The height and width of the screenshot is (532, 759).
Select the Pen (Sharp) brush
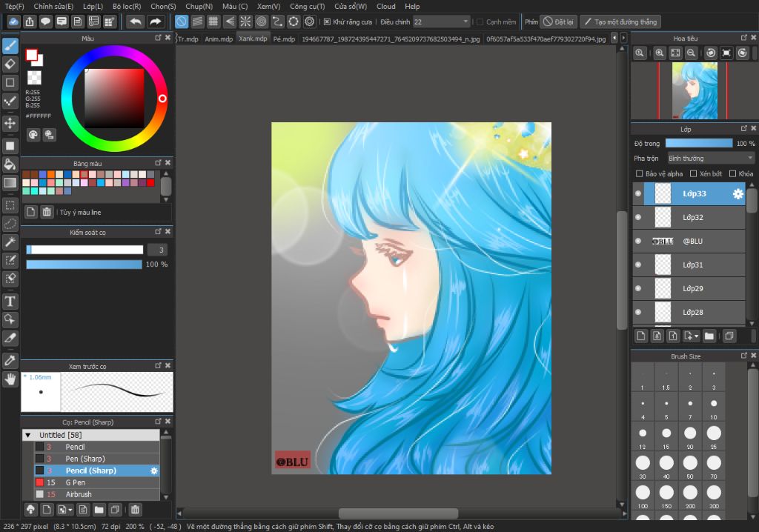(x=97, y=459)
